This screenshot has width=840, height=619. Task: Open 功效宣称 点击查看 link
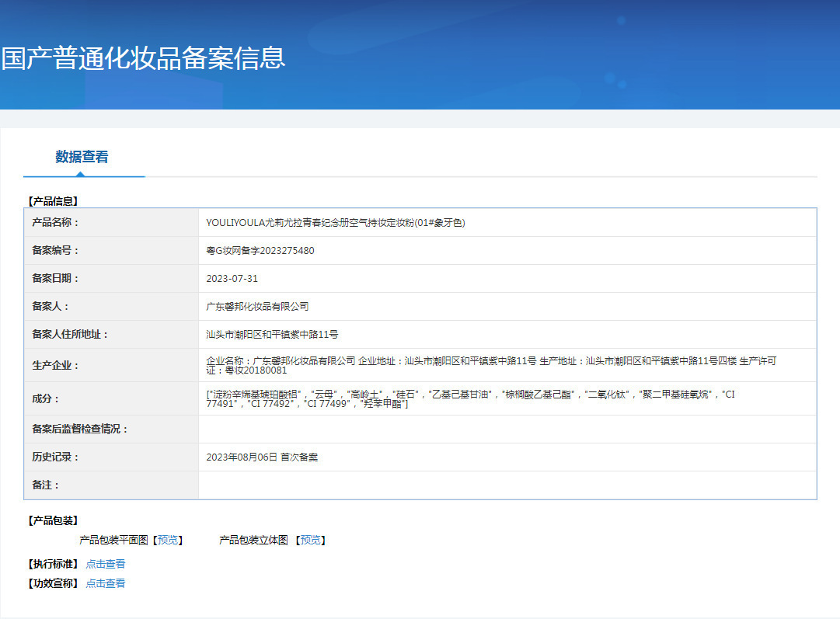pos(106,583)
